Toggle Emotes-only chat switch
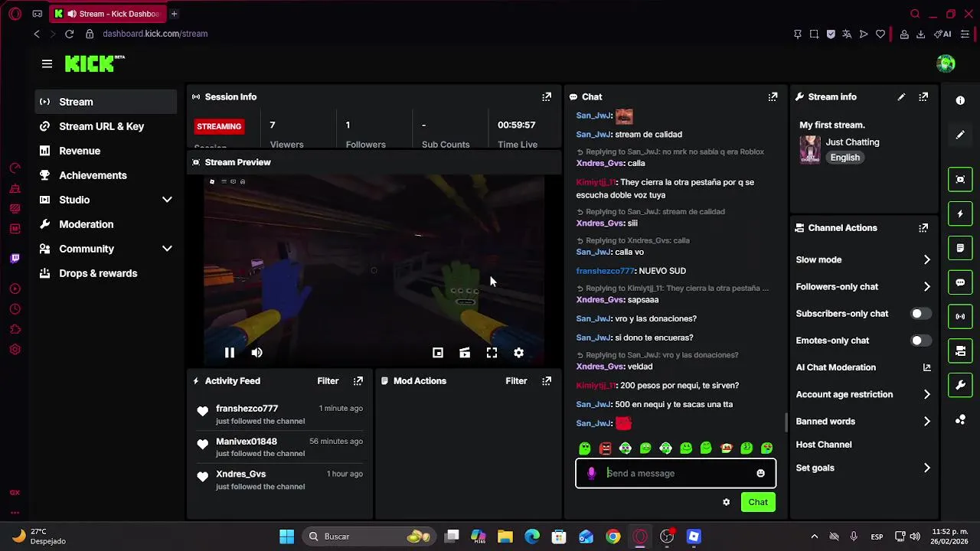This screenshot has height=551, width=980. point(920,341)
